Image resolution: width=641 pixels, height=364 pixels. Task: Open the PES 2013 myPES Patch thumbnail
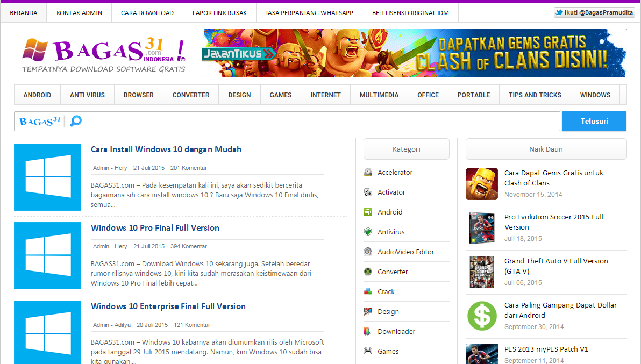pyautogui.click(x=482, y=354)
